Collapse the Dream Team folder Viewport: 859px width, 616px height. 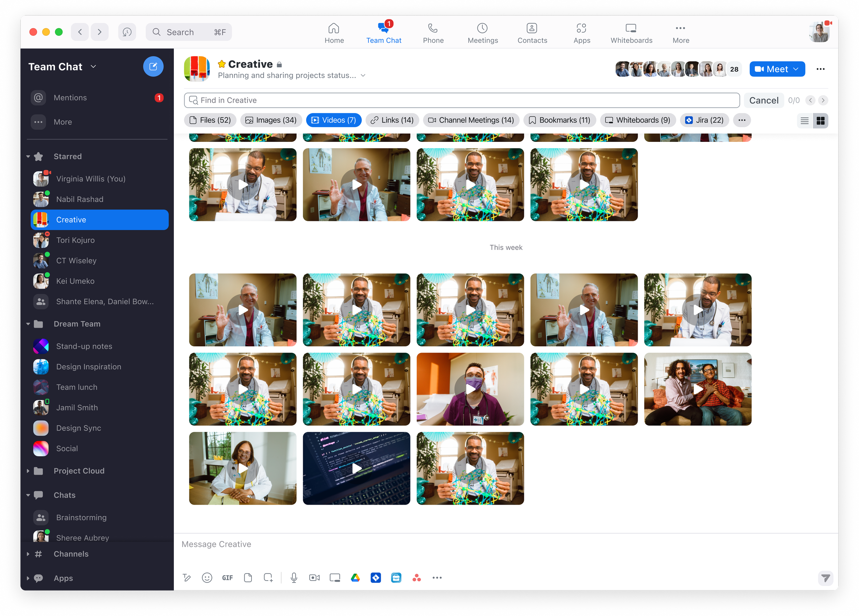point(29,324)
